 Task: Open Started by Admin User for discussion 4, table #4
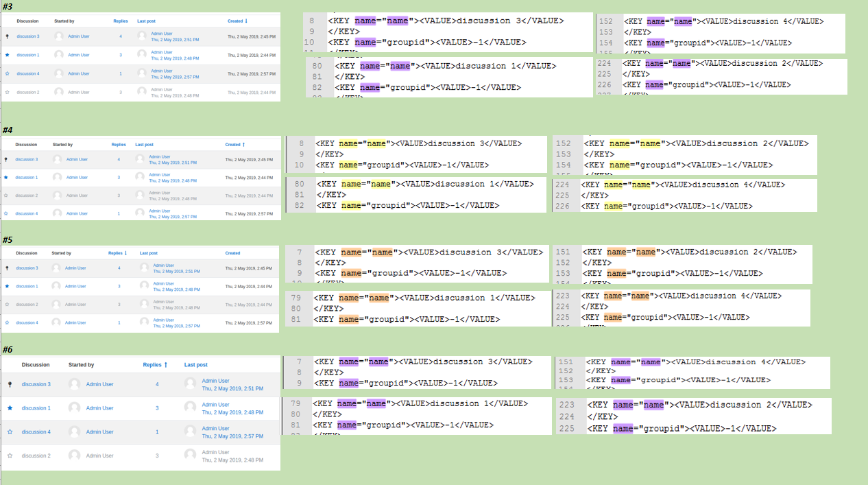coord(77,213)
